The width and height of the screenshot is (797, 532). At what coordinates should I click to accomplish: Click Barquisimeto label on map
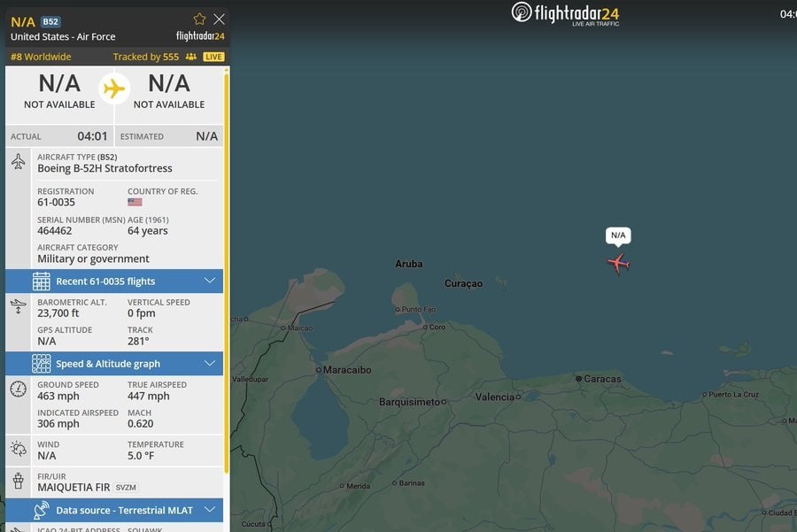412,402
